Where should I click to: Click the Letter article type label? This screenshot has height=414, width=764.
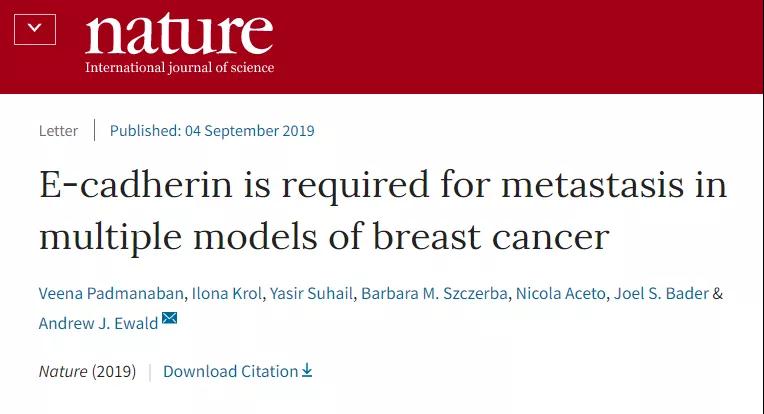point(58,131)
